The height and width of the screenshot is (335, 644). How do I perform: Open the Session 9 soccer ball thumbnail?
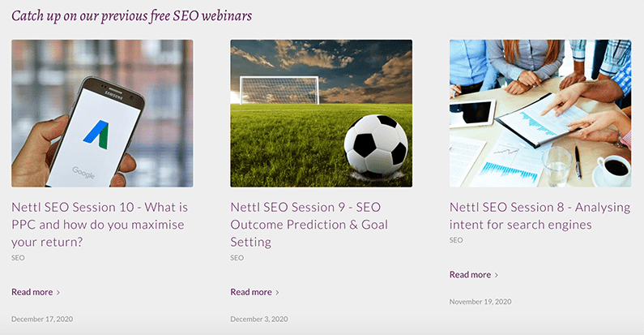[321, 114]
